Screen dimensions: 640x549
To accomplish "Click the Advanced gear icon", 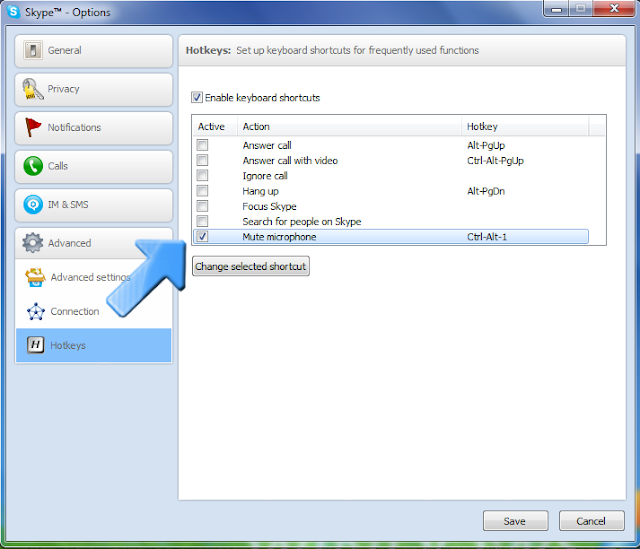I will tap(33, 243).
